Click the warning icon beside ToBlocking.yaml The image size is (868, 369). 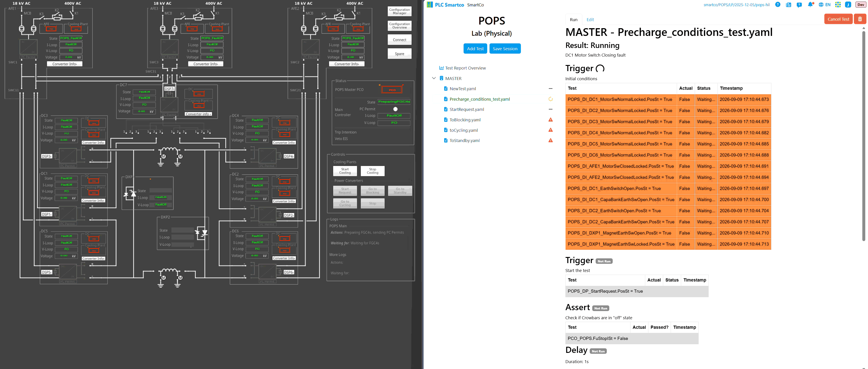pos(551,120)
